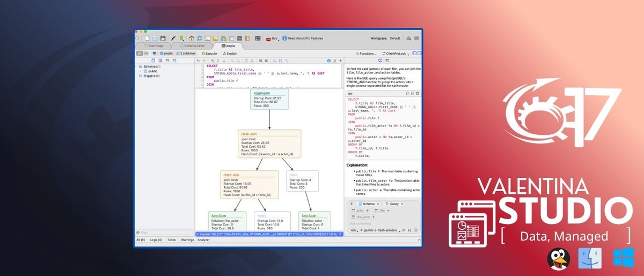Select the AI chat tab icon
The width and height of the screenshot is (644, 276).
coord(380,61)
